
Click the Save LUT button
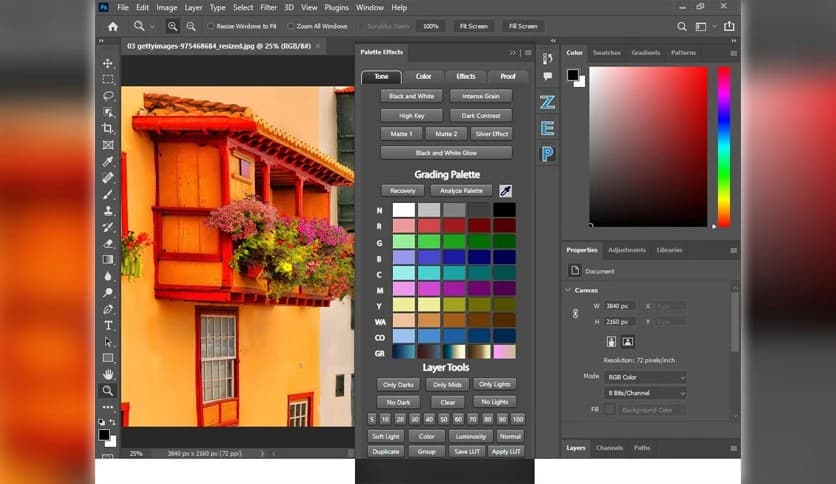tap(467, 451)
